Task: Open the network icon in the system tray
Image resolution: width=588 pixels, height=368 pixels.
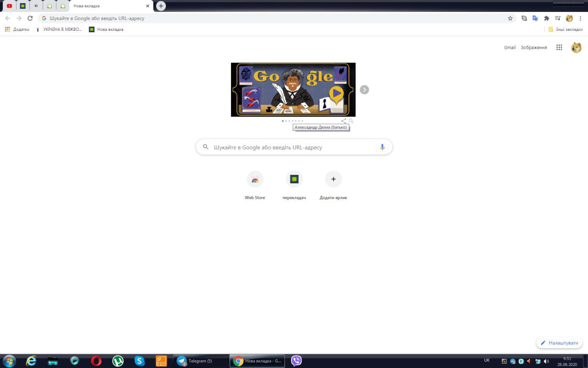Action: (x=538, y=361)
